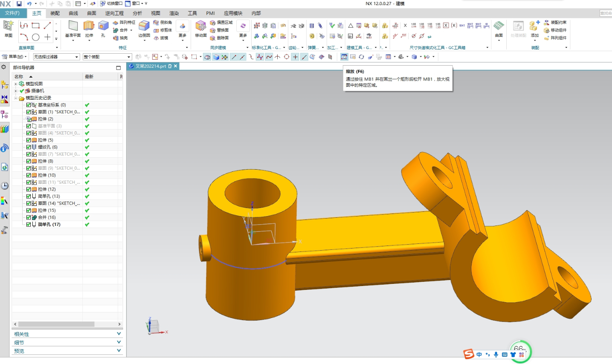The height and width of the screenshot is (364, 612).
Task: Uncheck the 螺纹孔 (6) feature checkbox
Action: [29, 147]
